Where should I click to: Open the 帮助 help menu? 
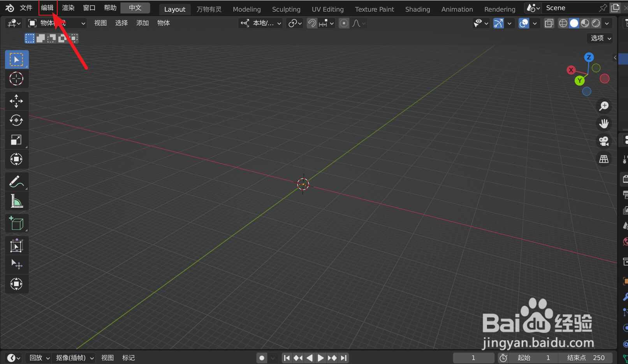(x=110, y=8)
